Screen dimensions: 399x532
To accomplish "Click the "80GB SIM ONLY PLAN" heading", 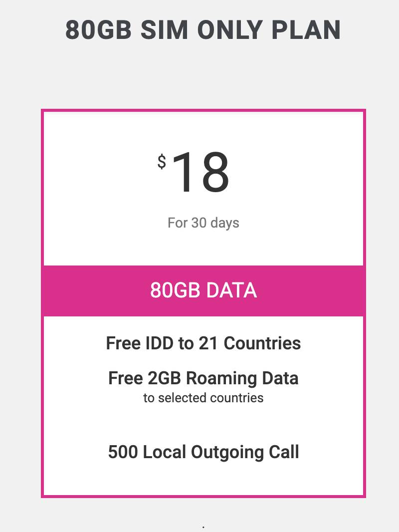I will [x=203, y=30].
